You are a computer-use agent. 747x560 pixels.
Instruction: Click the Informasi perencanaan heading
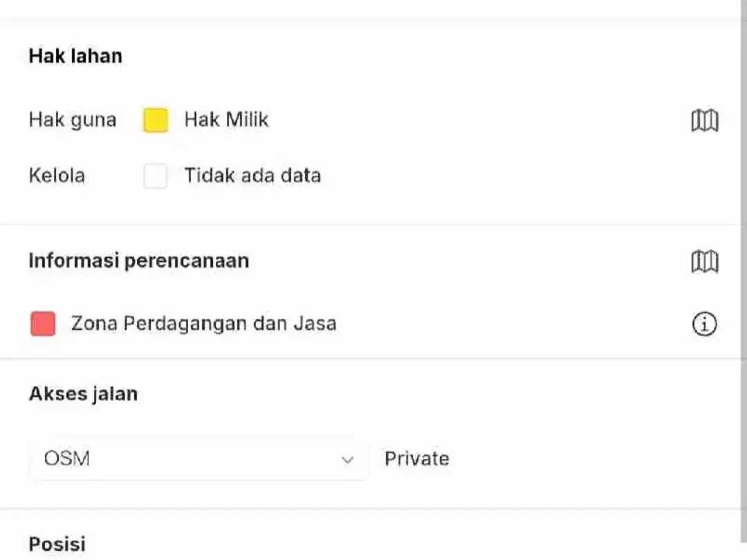pos(139,261)
